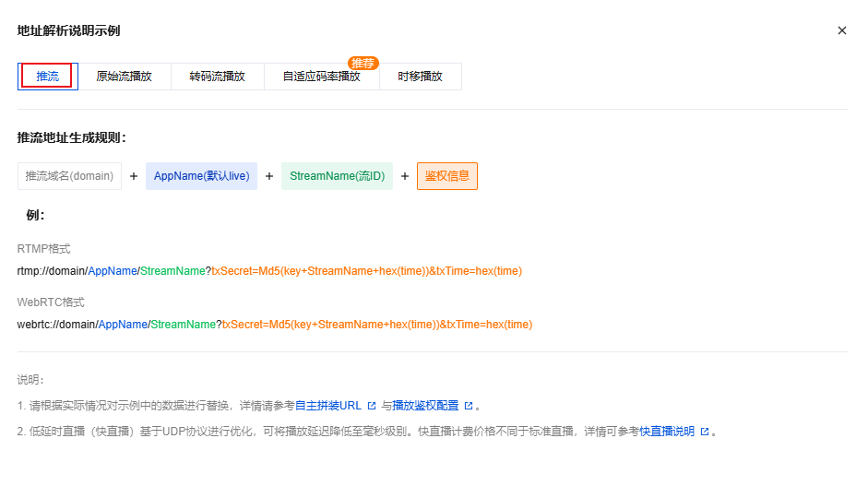Click the 推流域名(domain) box
868x486 pixels.
click(x=69, y=176)
